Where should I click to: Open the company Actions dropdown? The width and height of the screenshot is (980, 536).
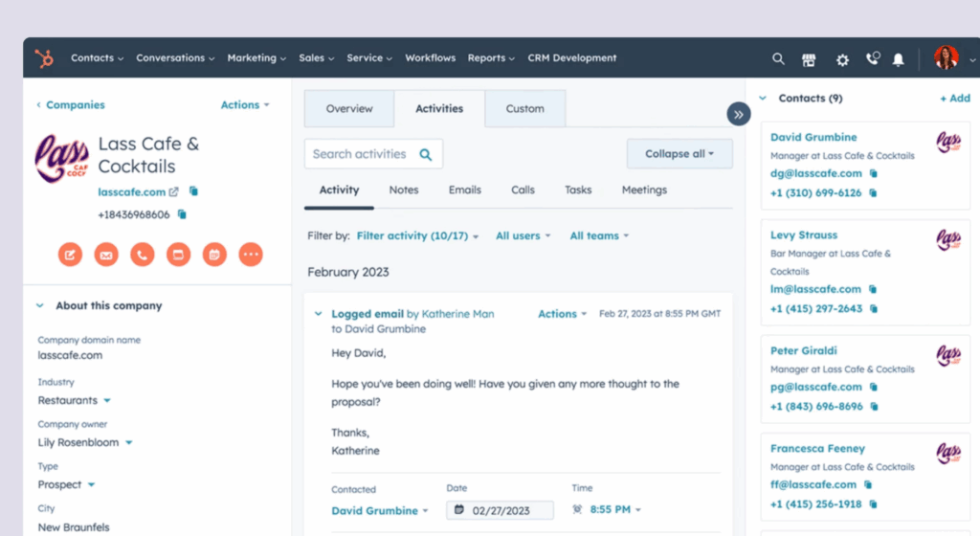pos(245,105)
